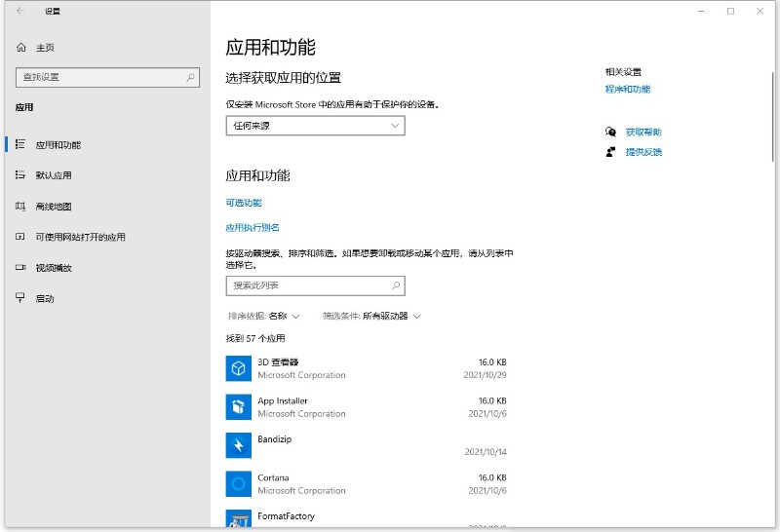Click the 主页 home icon
Image resolution: width=780 pixels, height=532 pixels.
[x=20, y=48]
